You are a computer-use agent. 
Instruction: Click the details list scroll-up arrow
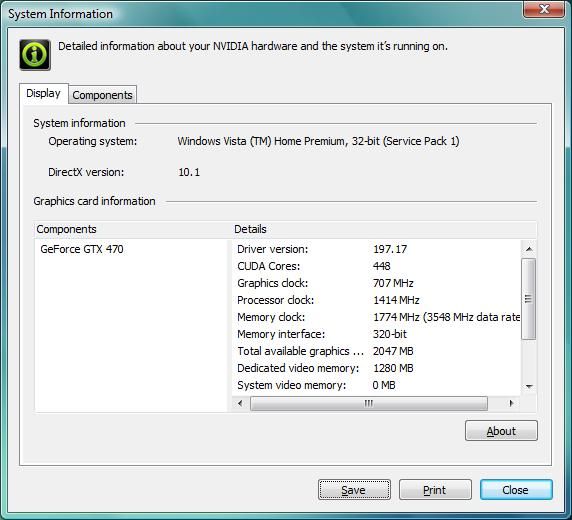pos(529,249)
